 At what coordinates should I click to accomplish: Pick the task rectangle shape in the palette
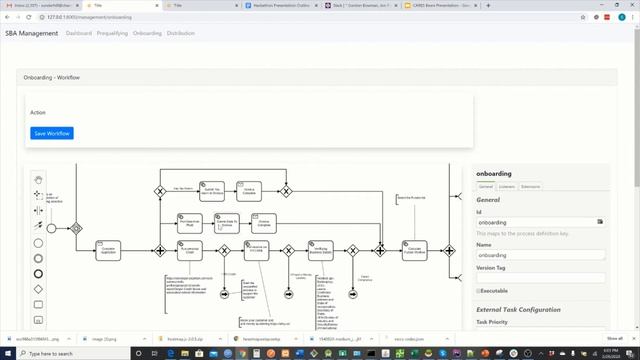pyautogui.click(x=38, y=304)
